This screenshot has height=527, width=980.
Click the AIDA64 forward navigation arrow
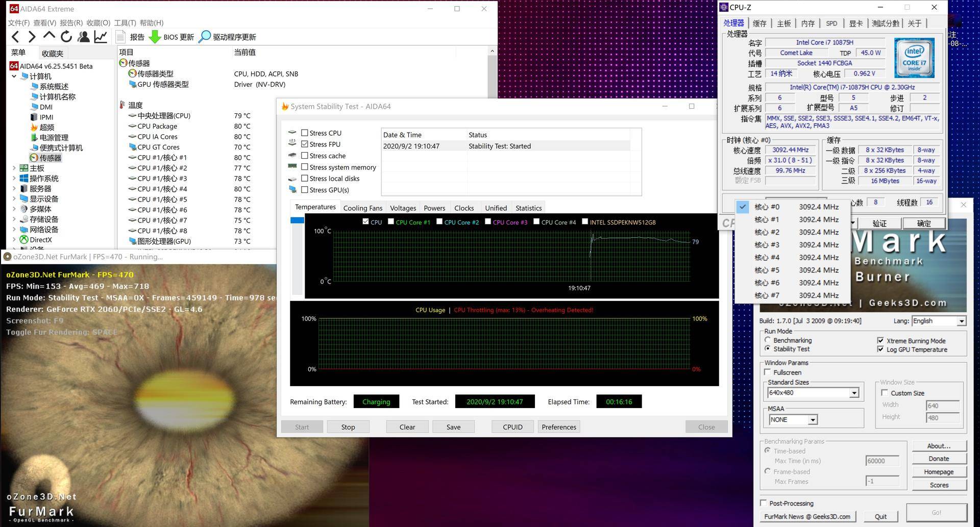tap(32, 37)
